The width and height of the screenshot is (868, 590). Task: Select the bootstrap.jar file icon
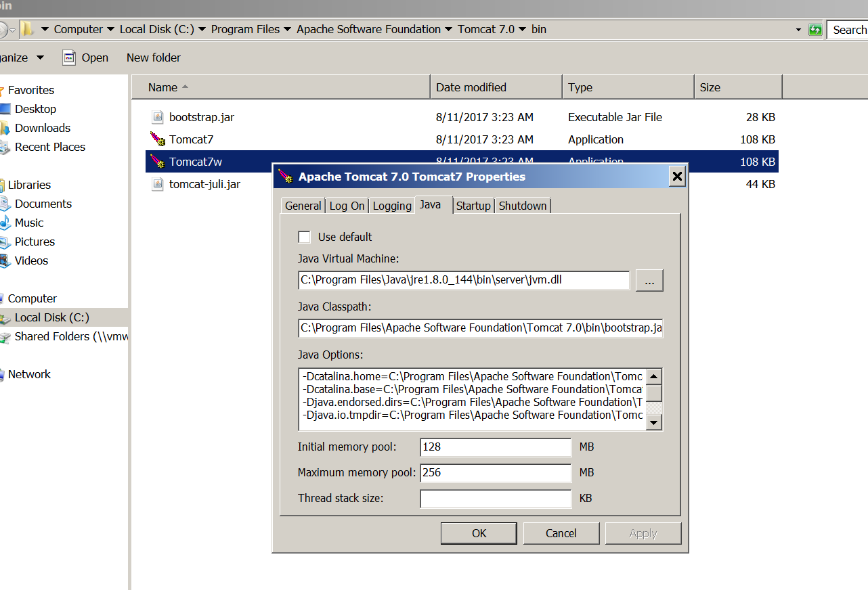tap(157, 117)
